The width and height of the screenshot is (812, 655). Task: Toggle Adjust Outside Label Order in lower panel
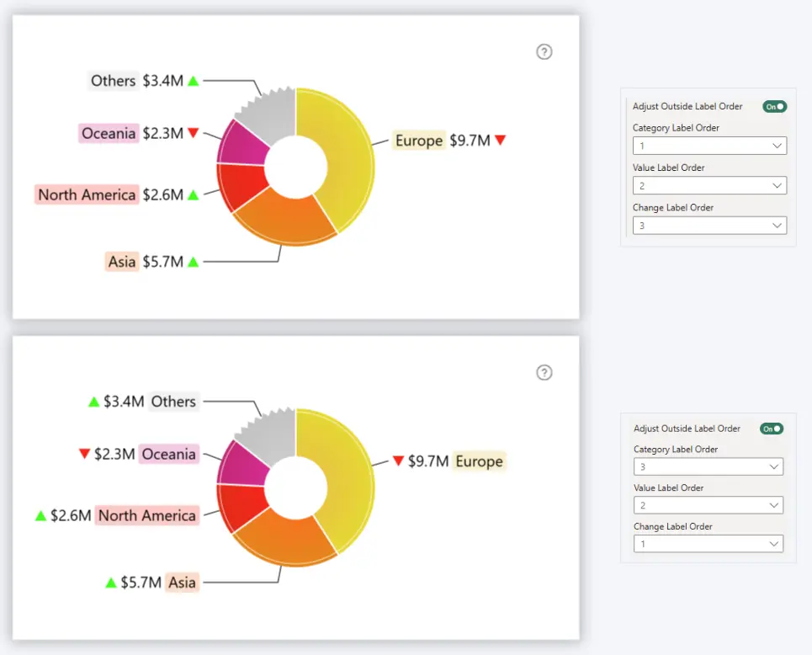click(772, 429)
